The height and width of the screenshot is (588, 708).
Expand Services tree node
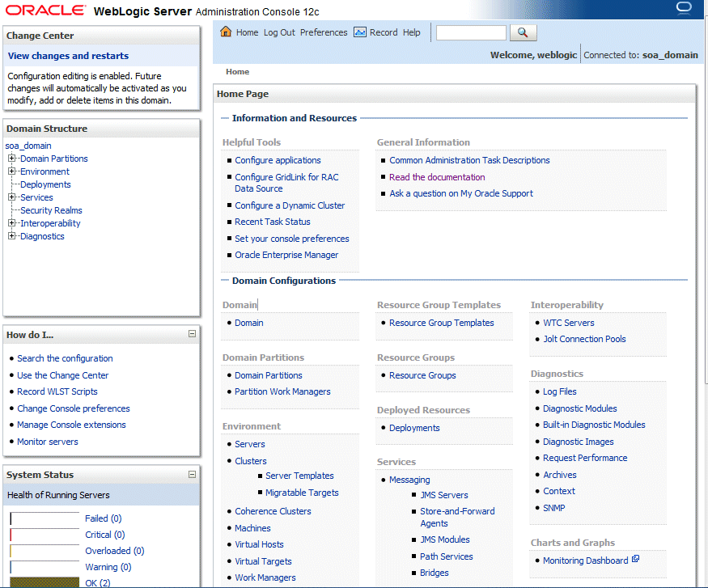12,197
